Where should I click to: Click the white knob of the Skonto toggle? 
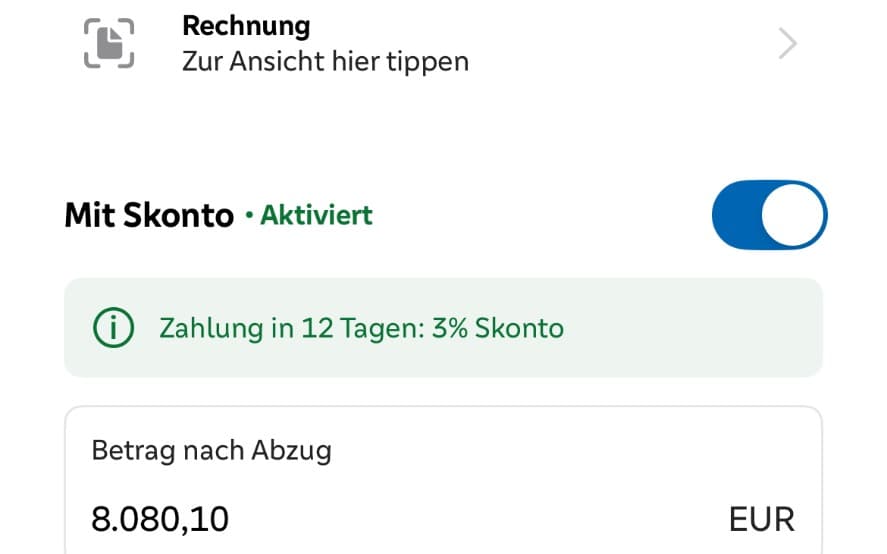pos(794,215)
